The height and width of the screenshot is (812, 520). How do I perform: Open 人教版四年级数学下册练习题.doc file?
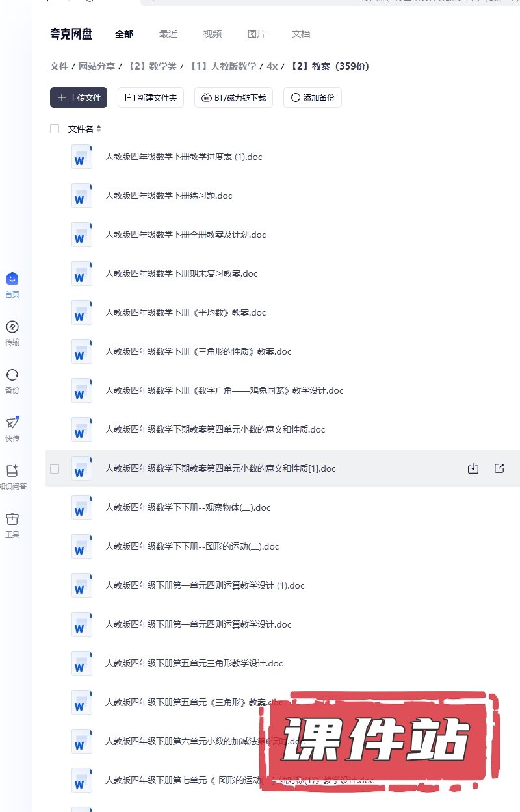point(169,196)
